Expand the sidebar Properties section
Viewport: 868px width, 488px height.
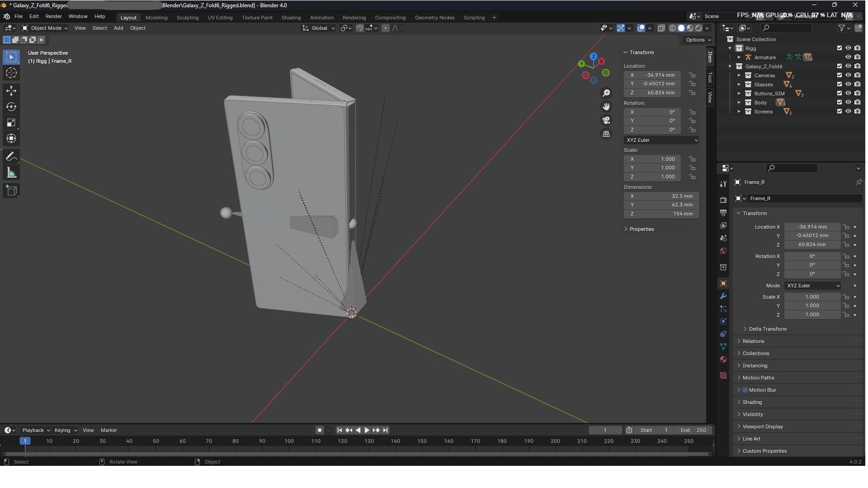(x=641, y=229)
